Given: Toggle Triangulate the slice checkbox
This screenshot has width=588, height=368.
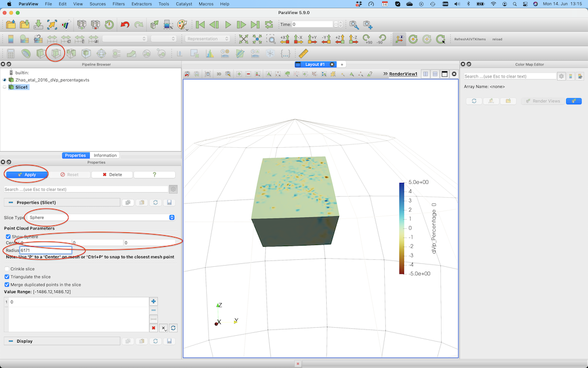Looking at the screenshot, I should (7, 277).
